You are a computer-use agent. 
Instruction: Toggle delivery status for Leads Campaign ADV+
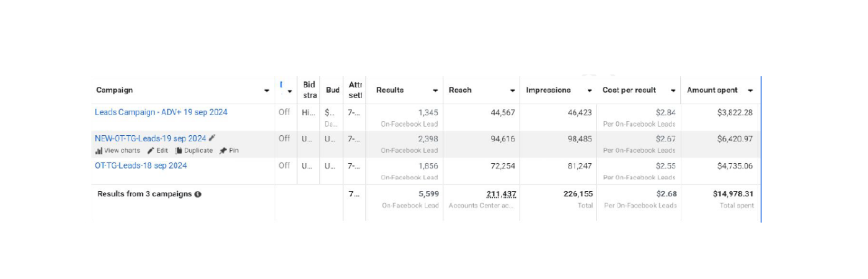pos(284,112)
